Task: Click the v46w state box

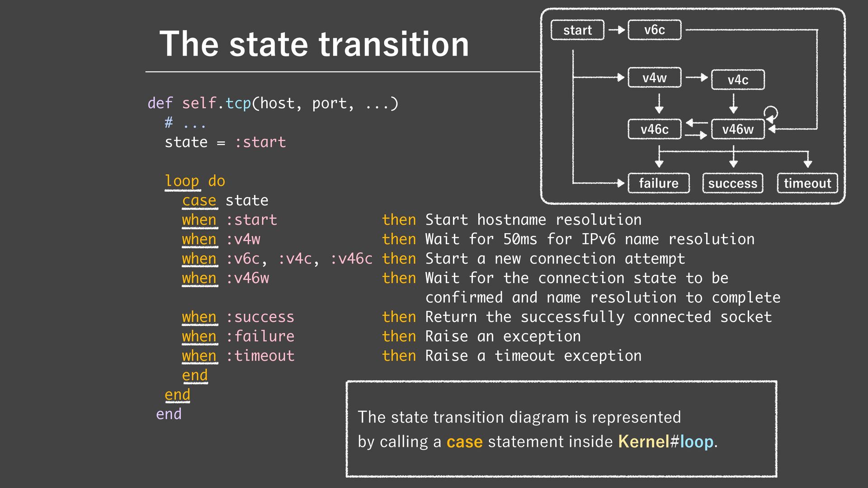Action: pyautogui.click(x=737, y=130)
